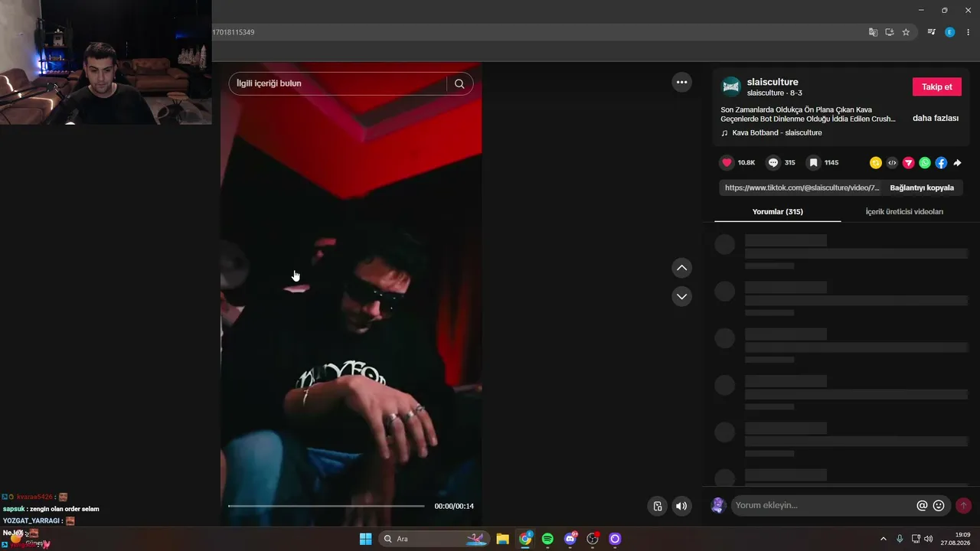
Task: Open Discord from the taskbar
Action: 570,539
